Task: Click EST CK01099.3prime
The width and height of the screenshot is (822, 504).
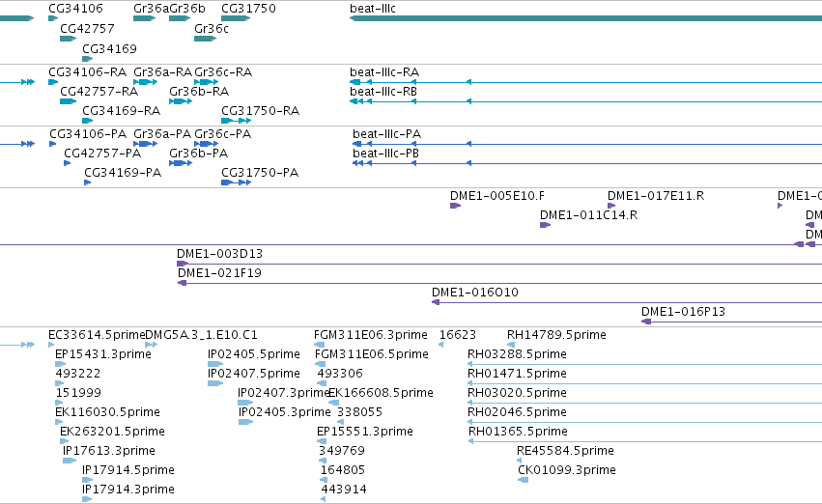Action: tap(523, 480)
